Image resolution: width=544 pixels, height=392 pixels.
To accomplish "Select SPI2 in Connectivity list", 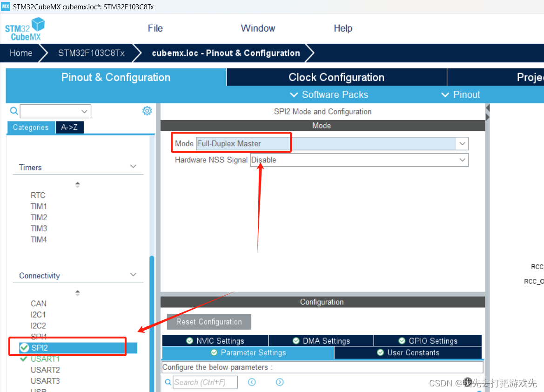I will click(78, 348).
